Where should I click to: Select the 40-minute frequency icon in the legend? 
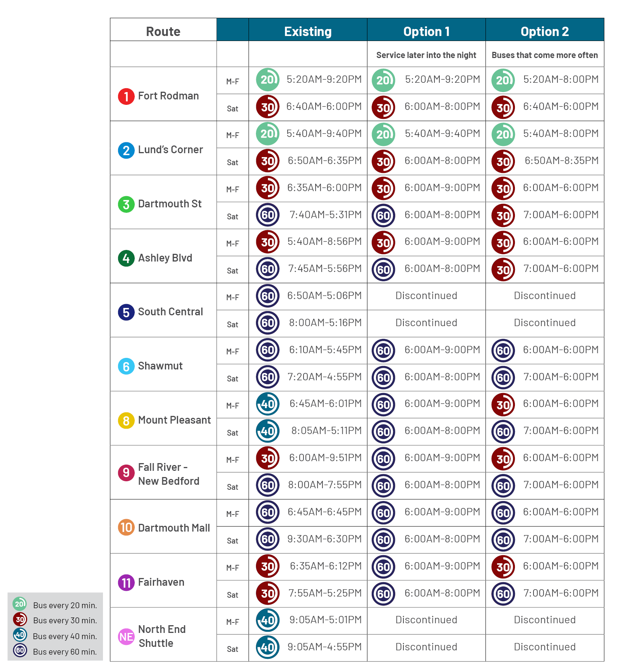point(20,635)
